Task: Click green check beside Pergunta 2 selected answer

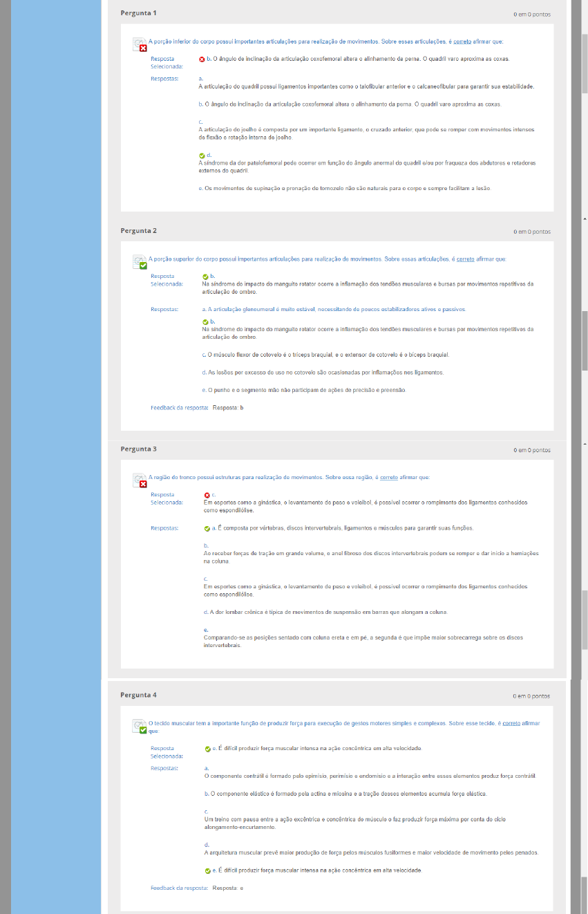Action: 205,277
